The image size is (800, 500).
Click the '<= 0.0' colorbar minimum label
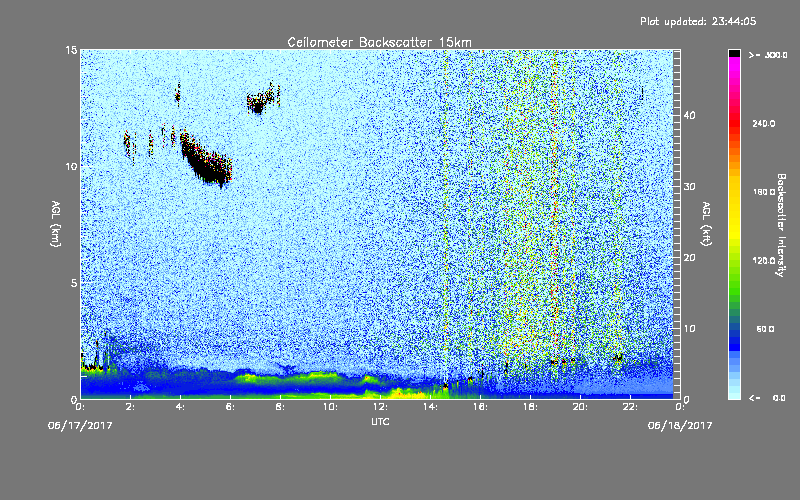point(767,398)
